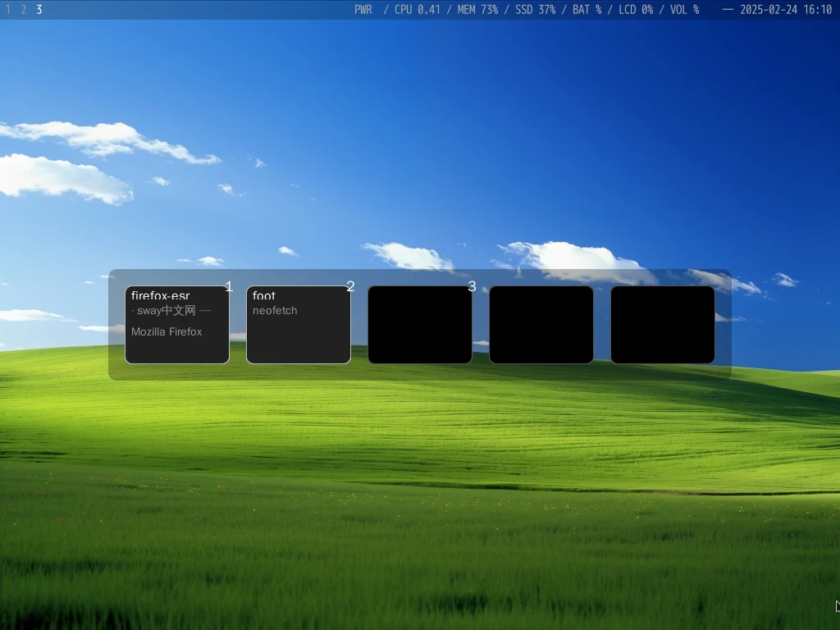Click the LCD 0% brightness indicator
The height and width of the screenshot is (630, 840).
point(635,10)
